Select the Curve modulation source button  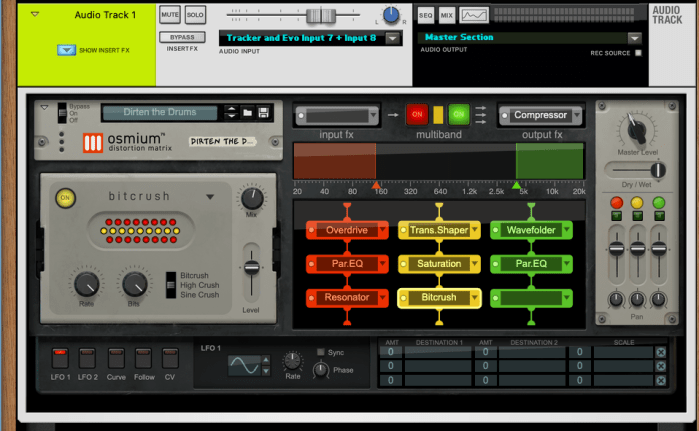[115, 357]
